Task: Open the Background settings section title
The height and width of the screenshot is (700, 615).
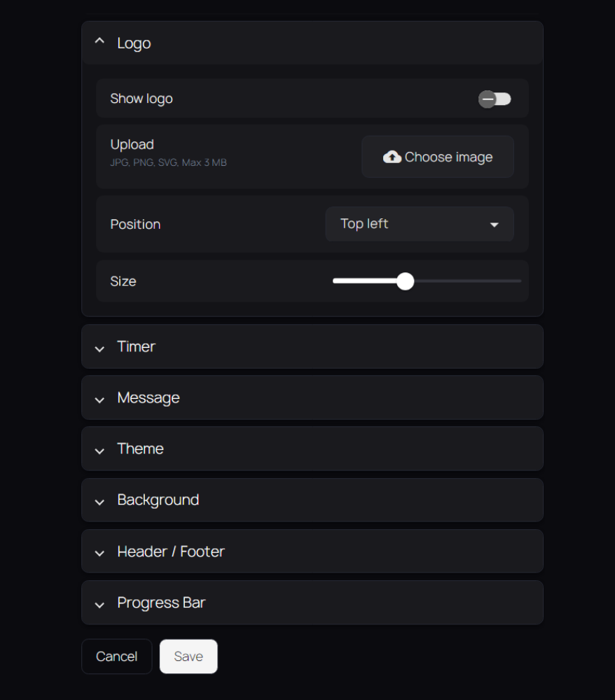Action: [x=158, y=500]
